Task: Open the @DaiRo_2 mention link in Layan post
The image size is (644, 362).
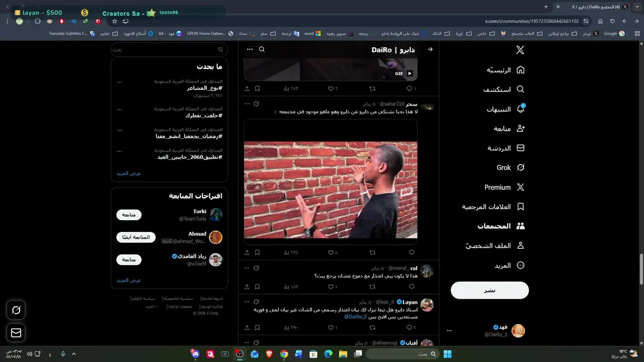Action: 355,317
